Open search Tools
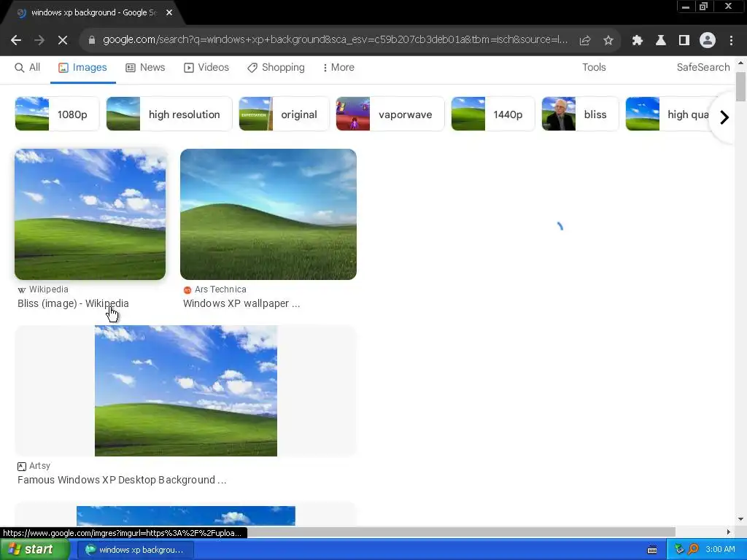The width and height of the screenshot is (747, 560). coord(594,68)
